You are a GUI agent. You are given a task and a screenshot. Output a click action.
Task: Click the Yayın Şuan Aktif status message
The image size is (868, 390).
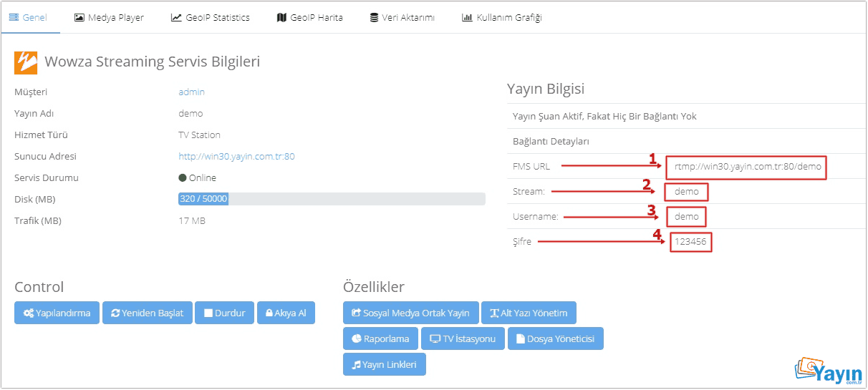[x=604, y=116]
